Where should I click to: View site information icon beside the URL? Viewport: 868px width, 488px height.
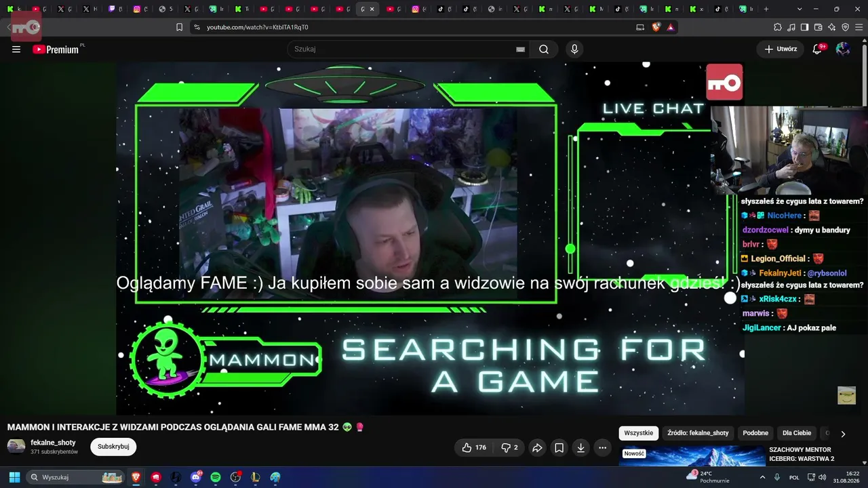coord(197,27)
